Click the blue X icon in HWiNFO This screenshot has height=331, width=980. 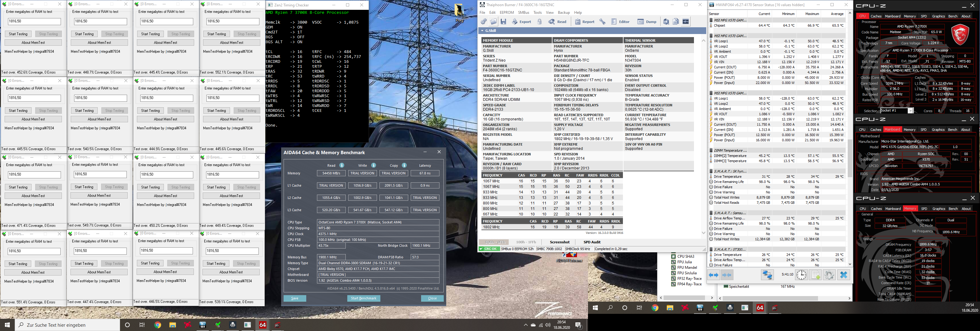[x=843, y=275]
